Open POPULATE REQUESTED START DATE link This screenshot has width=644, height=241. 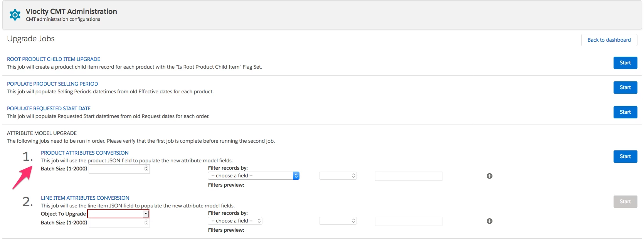coord(49,108)
